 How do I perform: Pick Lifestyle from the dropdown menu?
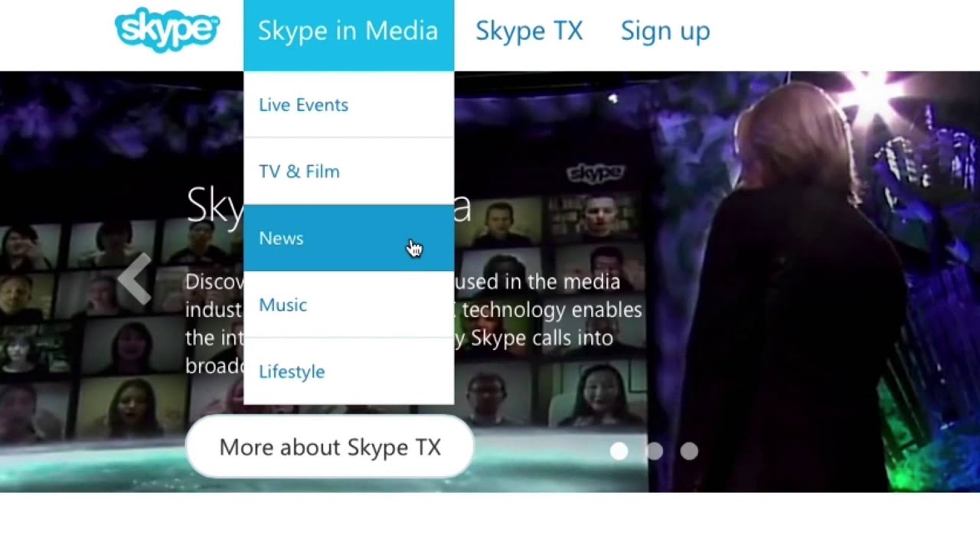348,371
